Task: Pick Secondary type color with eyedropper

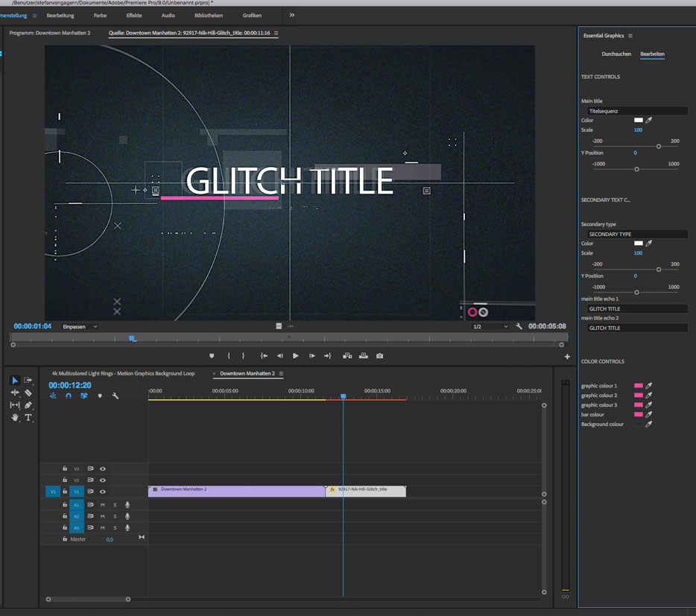Action: [x=649, y=244]
